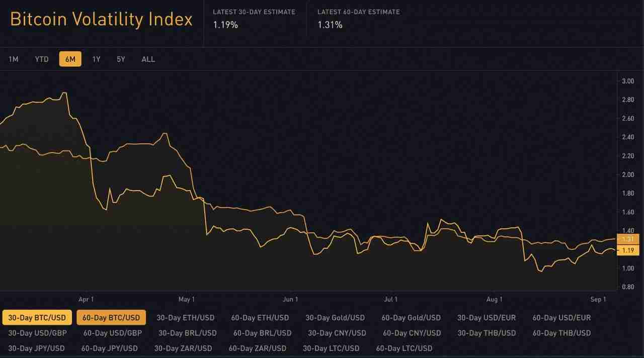Enable the 60-Day CNY/USD series
Viewport: 644px width, 358px height.
(412, 333)
